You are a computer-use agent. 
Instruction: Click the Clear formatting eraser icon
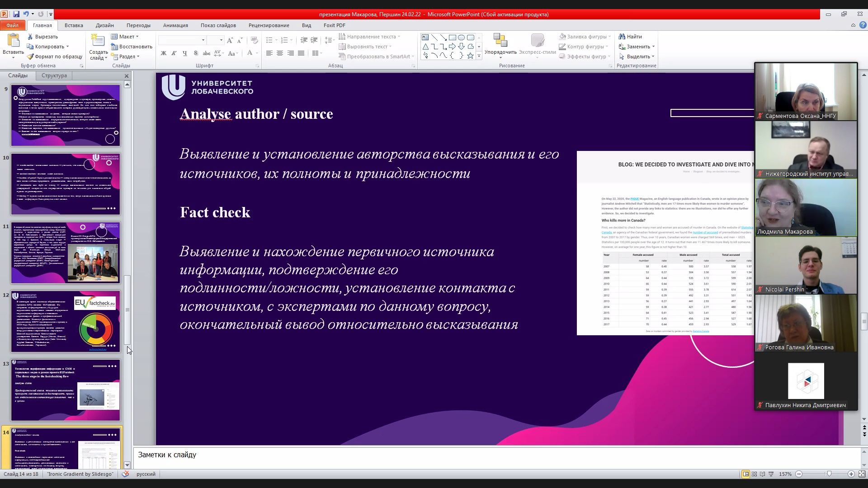pos(254,40)
